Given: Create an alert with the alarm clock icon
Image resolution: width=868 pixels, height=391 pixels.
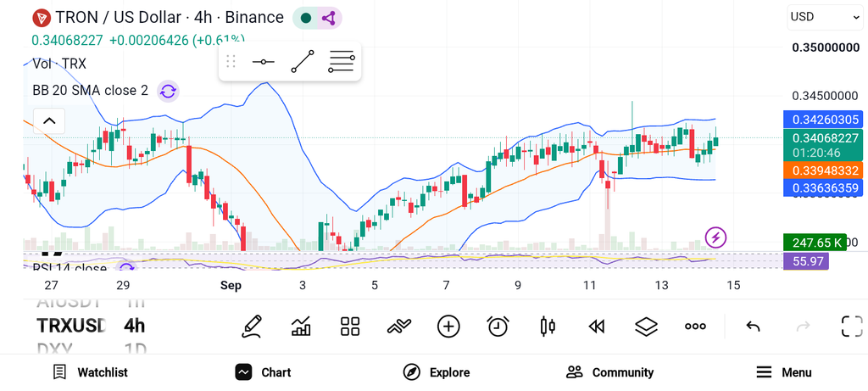Looking at the screenshot, I should pos(498,327).
